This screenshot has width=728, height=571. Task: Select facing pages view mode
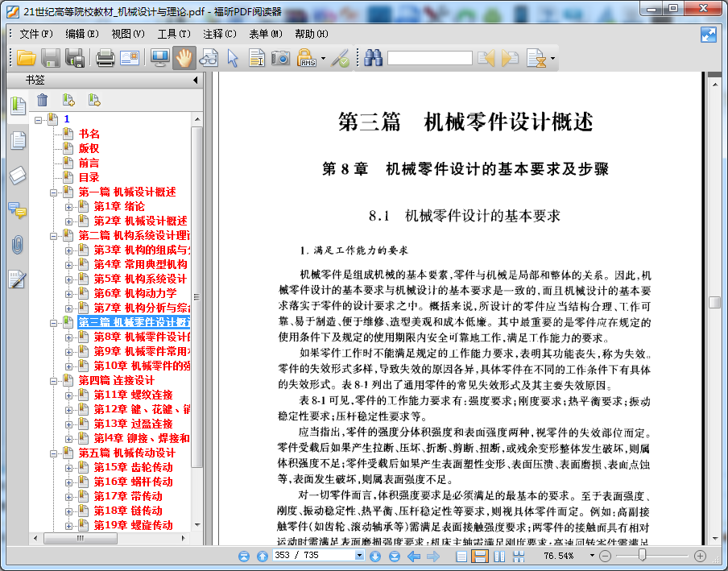pos(499,557)
